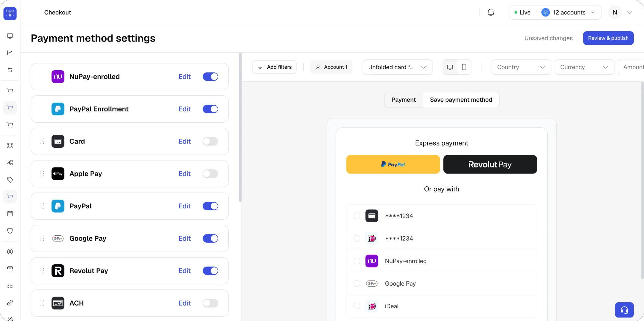644x321 pixels.
Task: Click Review & publish button
Action: coord(608,38)
